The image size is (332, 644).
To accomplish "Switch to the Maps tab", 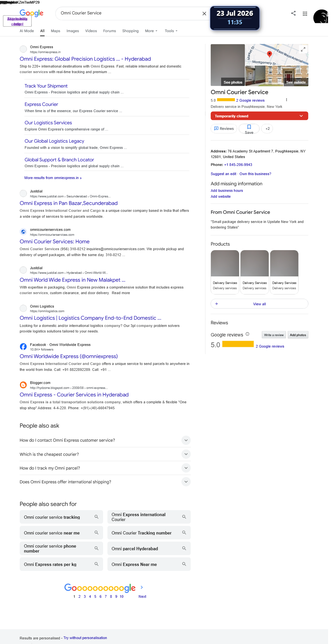I will point(55,31).
